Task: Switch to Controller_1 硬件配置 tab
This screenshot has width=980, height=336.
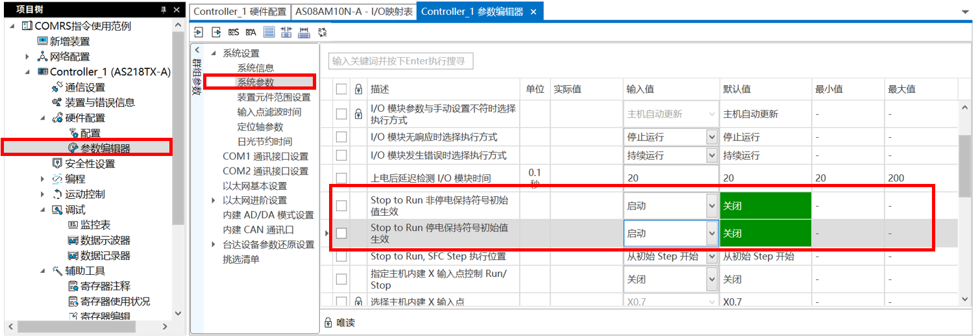Action: [239, 12]
